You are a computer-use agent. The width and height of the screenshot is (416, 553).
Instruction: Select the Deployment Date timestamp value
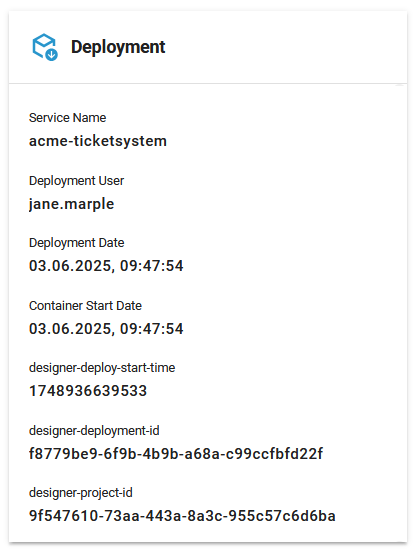pos(106,266)
